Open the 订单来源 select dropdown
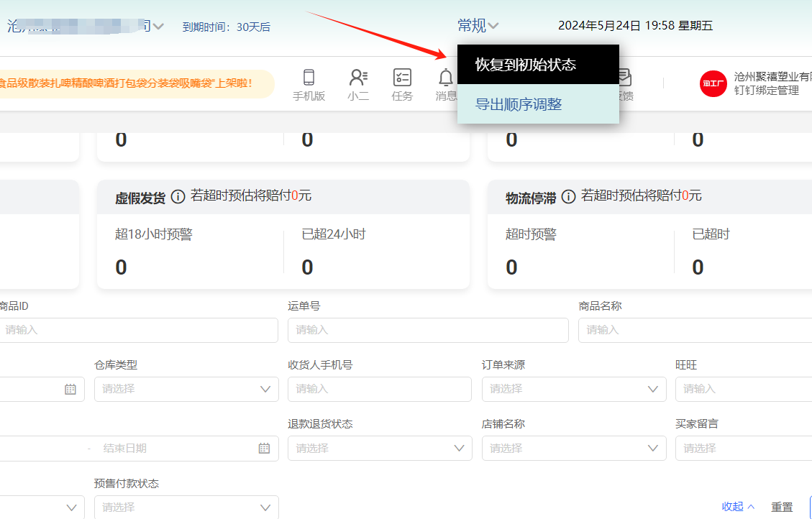Screen dimensions: 812x519 [574, 389]
